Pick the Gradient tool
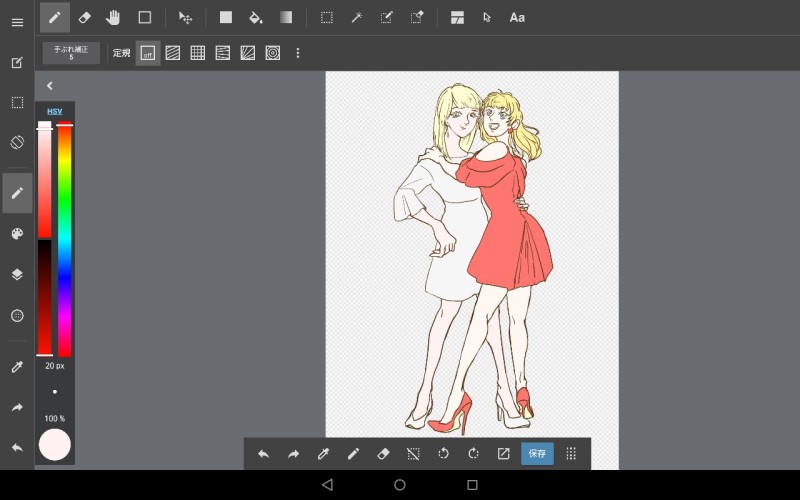 pyautogui.click(x=286, y=17)
